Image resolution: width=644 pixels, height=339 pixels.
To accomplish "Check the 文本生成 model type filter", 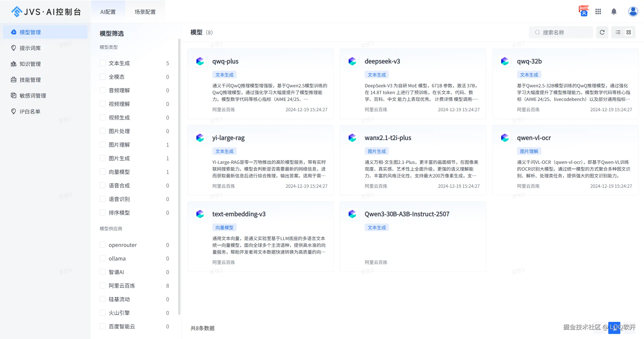I will click(102, 63).
